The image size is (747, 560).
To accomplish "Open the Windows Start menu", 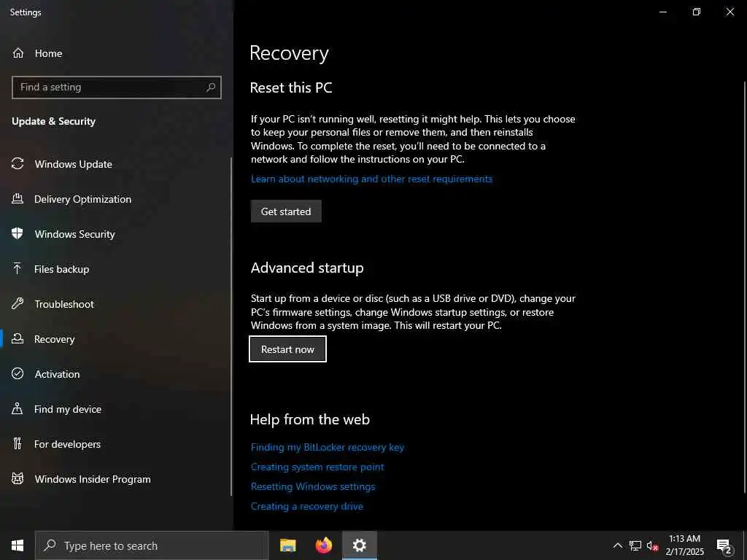I will [18, 545].
